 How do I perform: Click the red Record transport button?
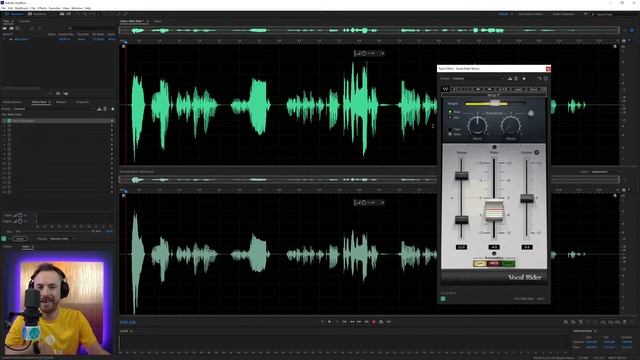pos(373,322)
